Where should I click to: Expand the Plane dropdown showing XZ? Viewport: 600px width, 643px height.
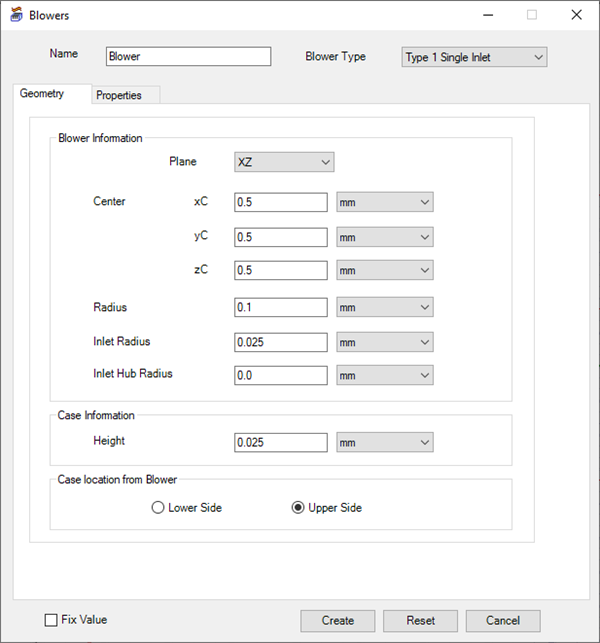click(x=283, y=162)
